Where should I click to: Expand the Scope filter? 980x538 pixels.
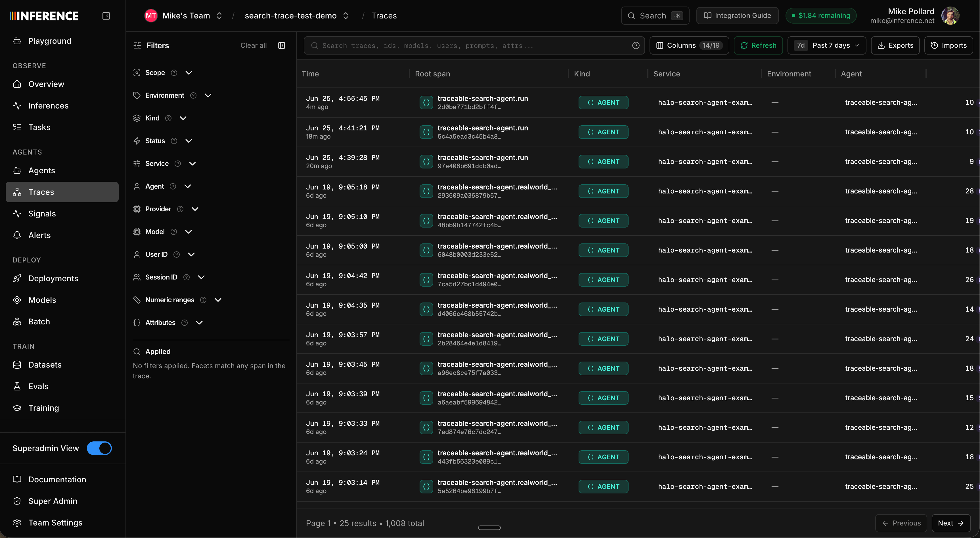click(x=189, y=73)
